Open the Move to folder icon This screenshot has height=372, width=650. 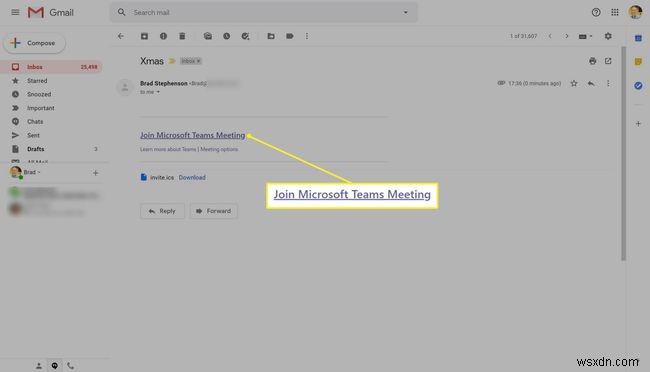pyautogui.click(x=271, y=36)
